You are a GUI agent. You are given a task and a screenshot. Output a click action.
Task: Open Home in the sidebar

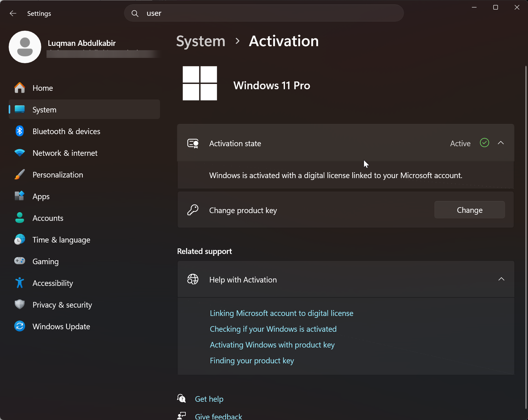pos(84,88)
